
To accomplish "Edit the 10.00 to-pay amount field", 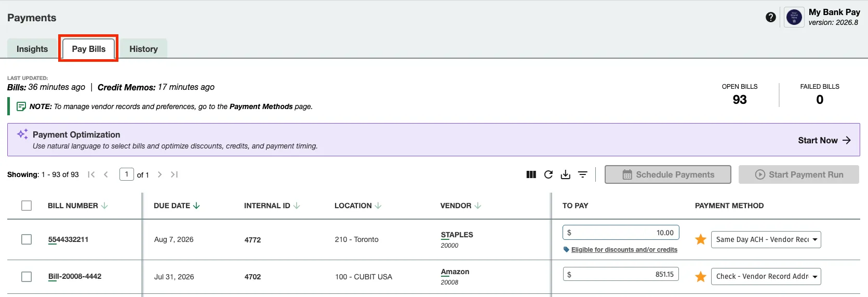I will (621, 233).
